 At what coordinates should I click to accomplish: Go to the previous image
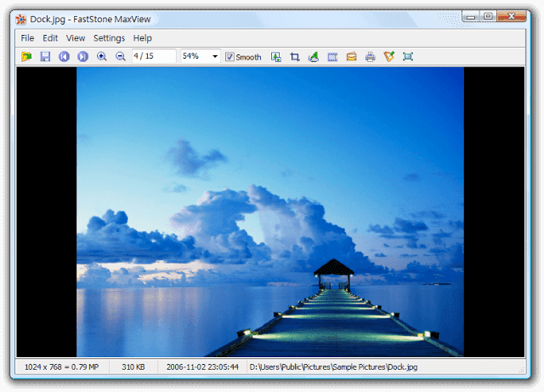(64, 56)
